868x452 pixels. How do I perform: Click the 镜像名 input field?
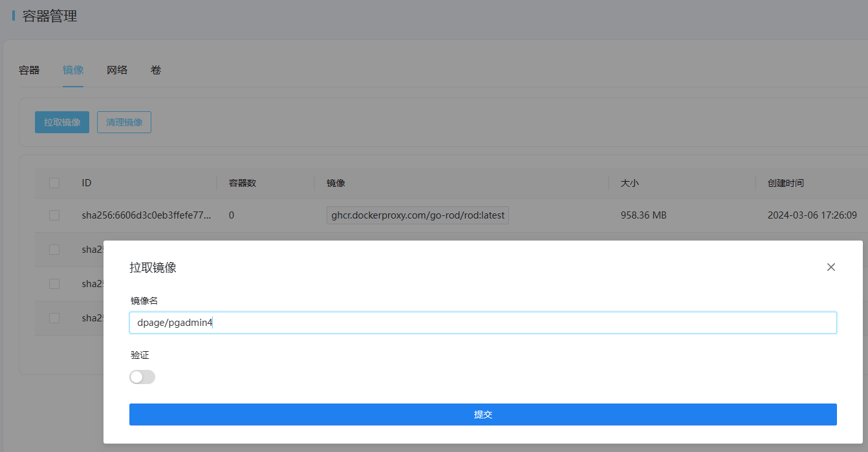pyautogui.click(x=483, y=323)
